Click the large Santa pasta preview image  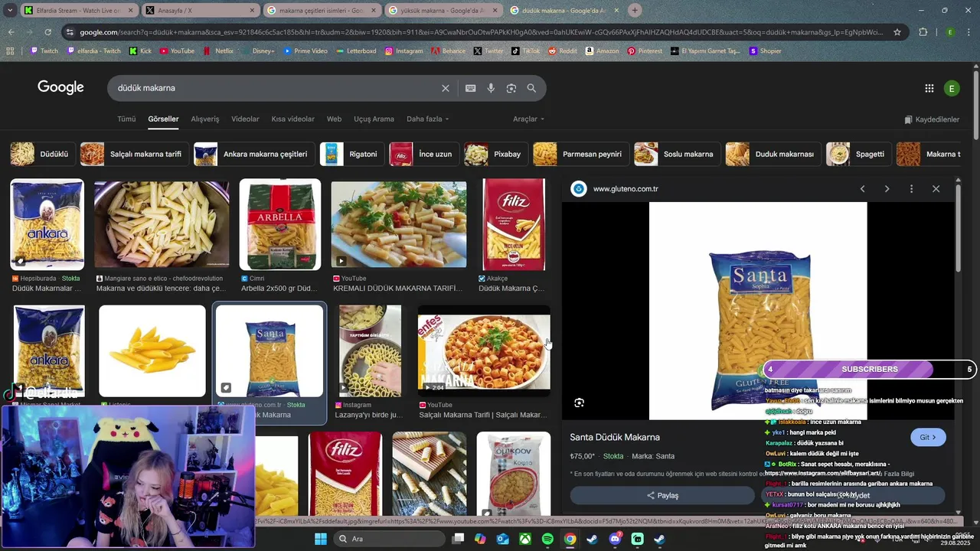[x=758, y=311]
